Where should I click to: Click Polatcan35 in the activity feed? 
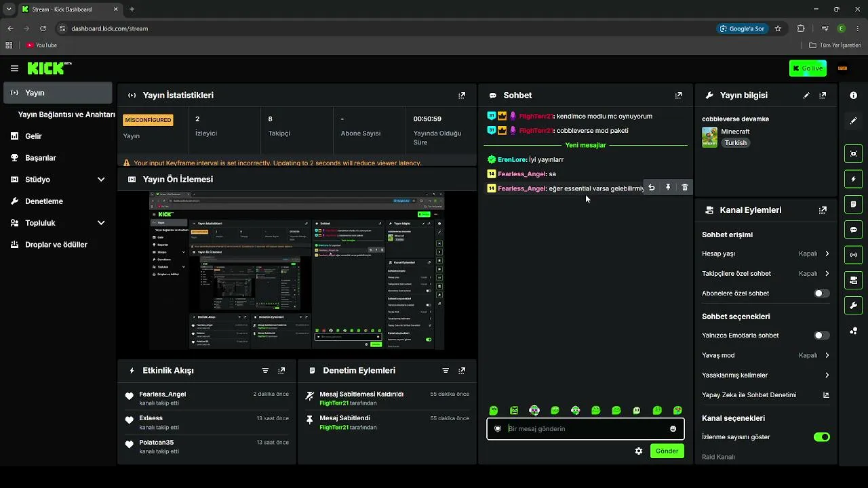coord(157,443)
